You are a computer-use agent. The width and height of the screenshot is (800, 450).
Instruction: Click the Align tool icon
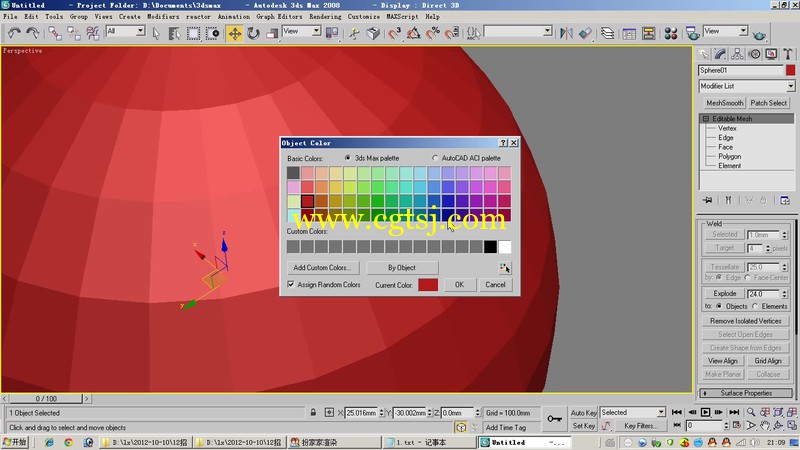[585, 34]
